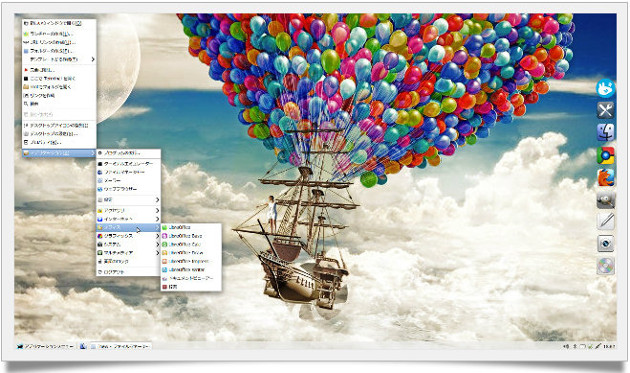Click the gray webcam icon in the dock

605,200
